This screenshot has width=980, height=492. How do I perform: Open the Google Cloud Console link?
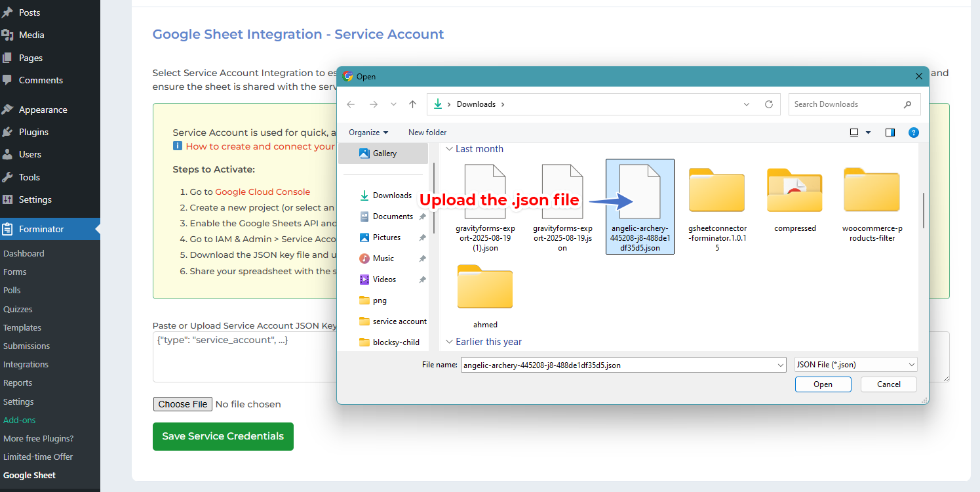262,192
